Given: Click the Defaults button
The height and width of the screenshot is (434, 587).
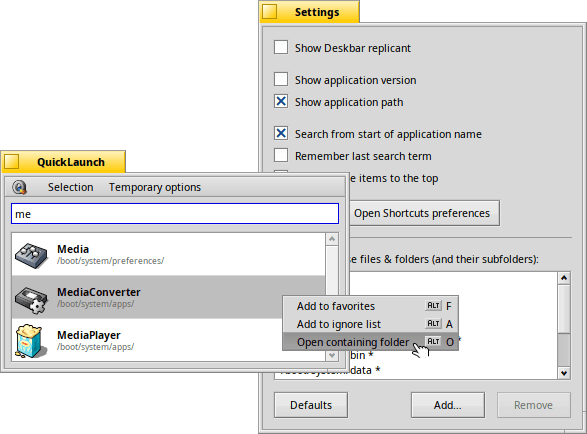Looking at the screenshot, I should tap(311, 405).
